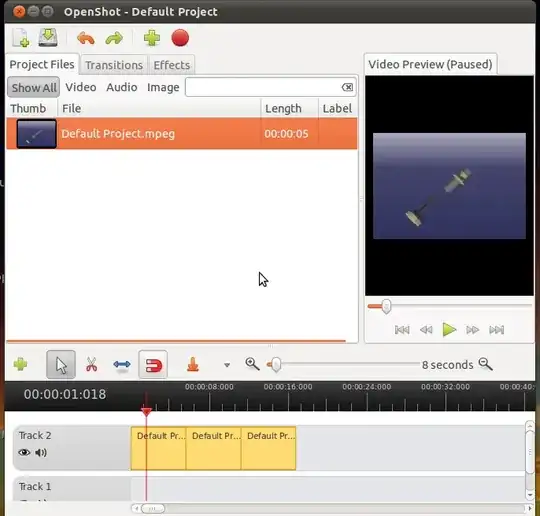Add a marker with orange icon
The image size is (540, 516).
[x=193, y=364]
